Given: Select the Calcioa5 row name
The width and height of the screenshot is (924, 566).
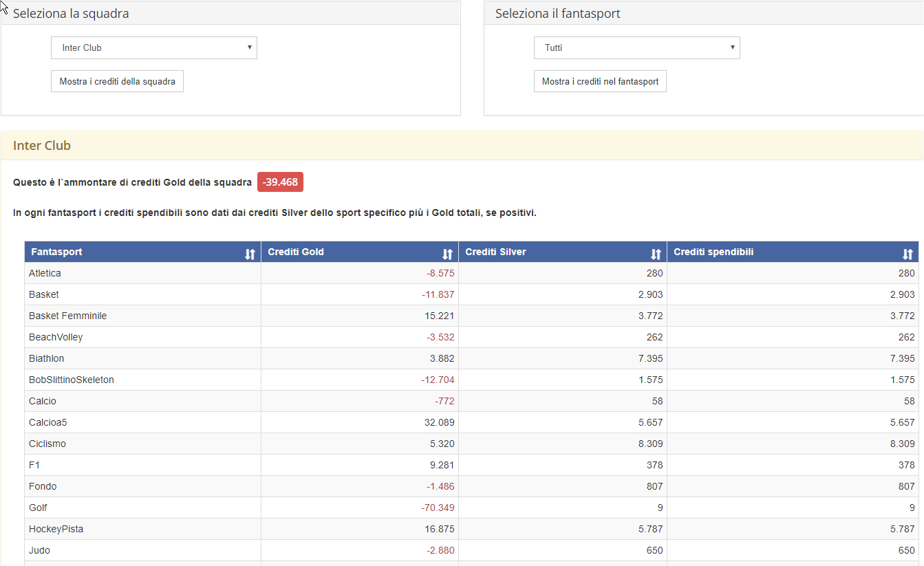Looking at the screenshot, I should (48, 422).
